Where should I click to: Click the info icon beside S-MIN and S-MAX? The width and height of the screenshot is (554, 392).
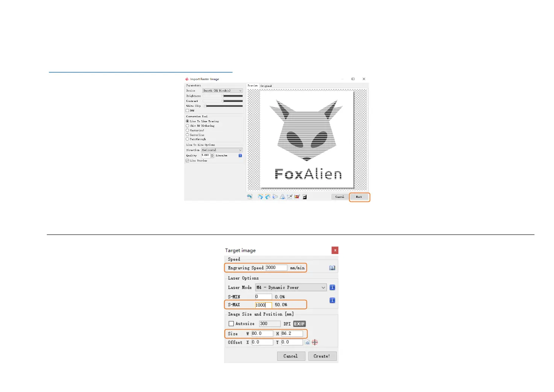tap(332, 300)
